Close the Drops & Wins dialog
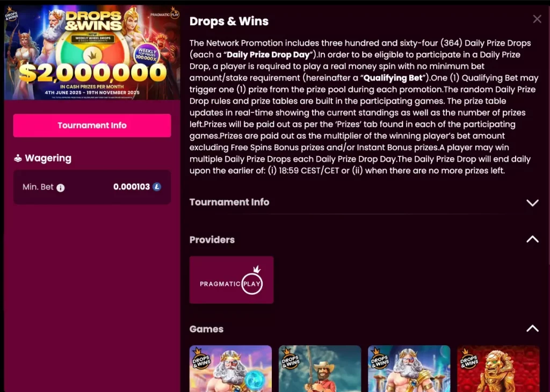 coord(537,19)
